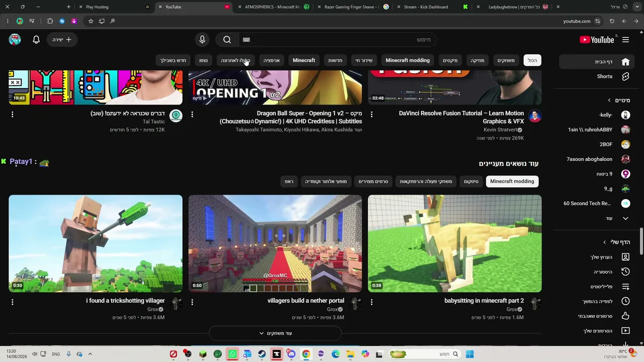Select the 'שידור חי' filter chip
644x362 pixels.
click(364, 60)
